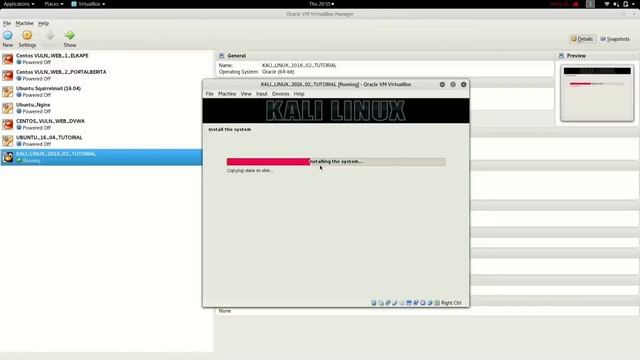
Task: Open the View menu in the VM window
Action: pyautogui.click(x=246, y=93)
